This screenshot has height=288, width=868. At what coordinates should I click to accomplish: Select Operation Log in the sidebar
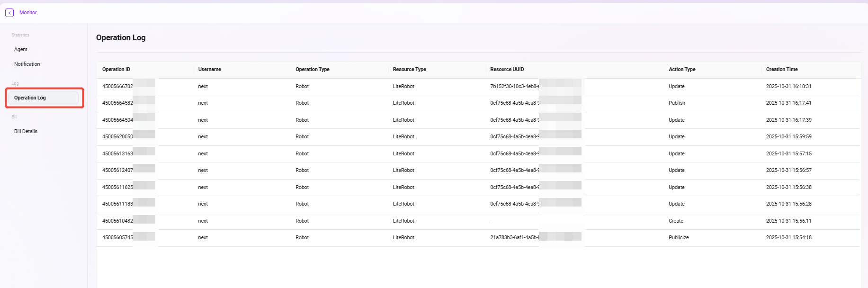point(30,98)
